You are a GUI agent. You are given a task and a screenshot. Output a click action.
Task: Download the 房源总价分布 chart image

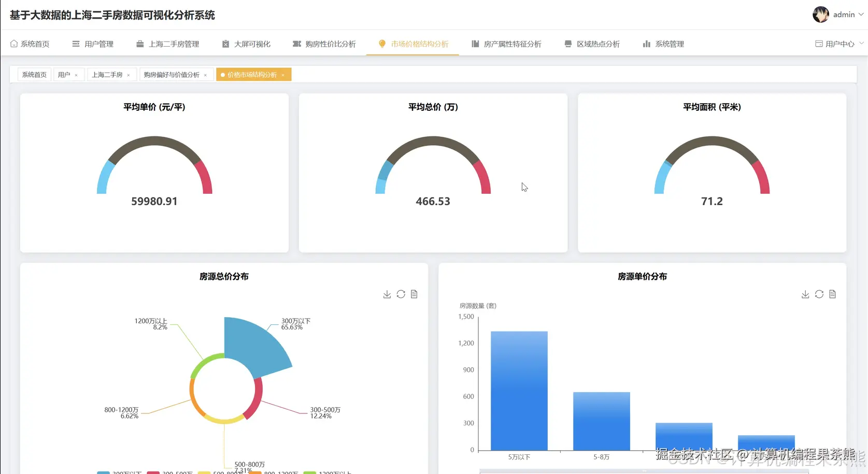(x=387, y=294)
